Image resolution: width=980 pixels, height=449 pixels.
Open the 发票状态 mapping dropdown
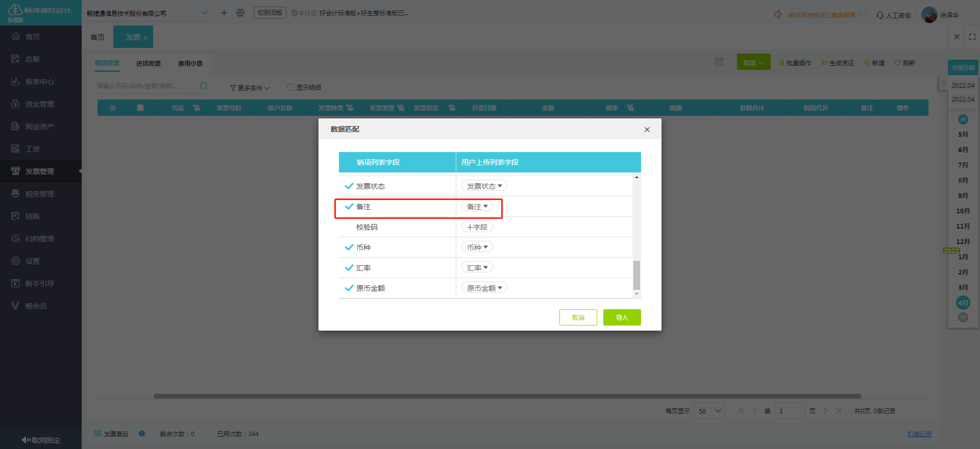tap(484, 186)
